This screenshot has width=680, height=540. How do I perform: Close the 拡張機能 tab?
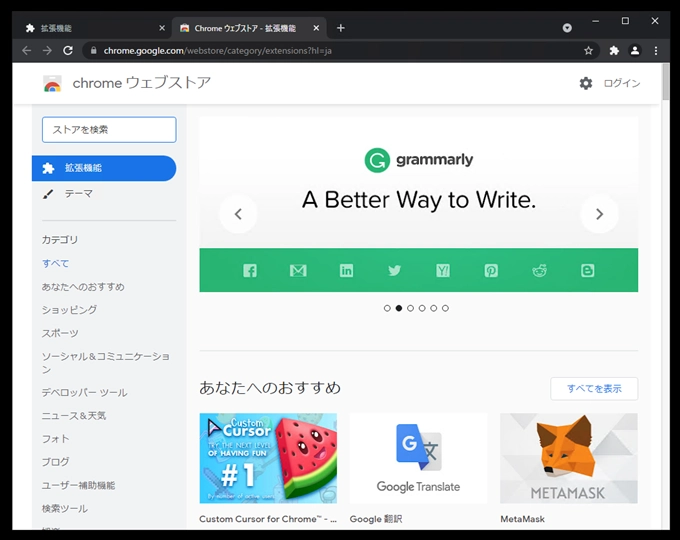(x=162, y=28)
